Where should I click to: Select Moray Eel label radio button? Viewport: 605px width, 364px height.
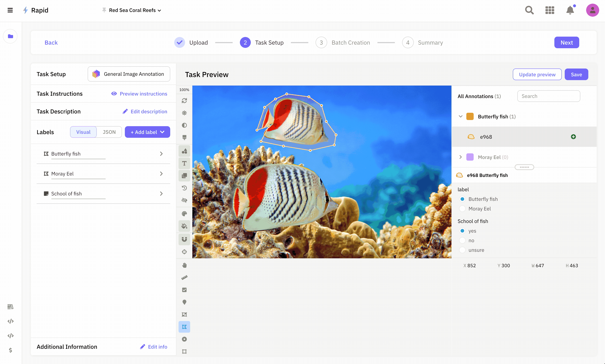462,209
